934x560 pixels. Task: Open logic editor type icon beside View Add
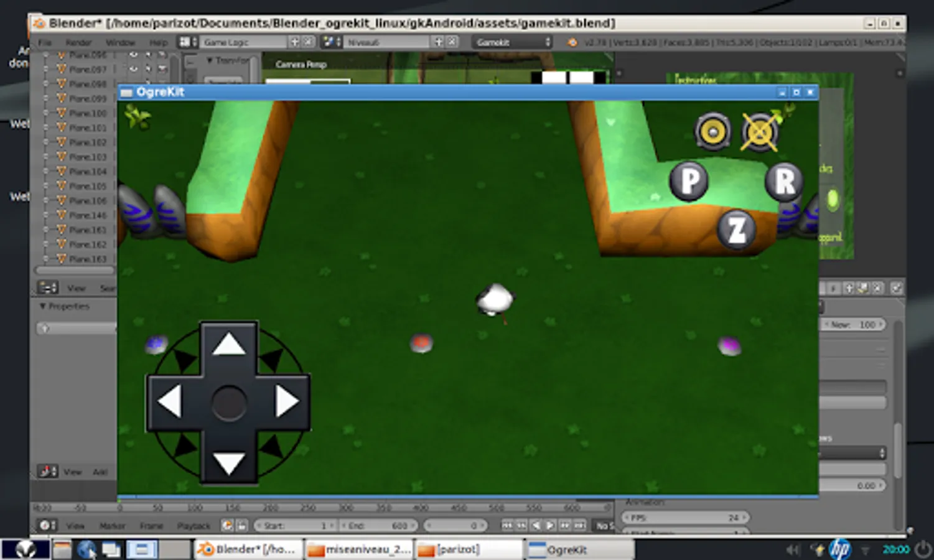click(x=48, y=471)
